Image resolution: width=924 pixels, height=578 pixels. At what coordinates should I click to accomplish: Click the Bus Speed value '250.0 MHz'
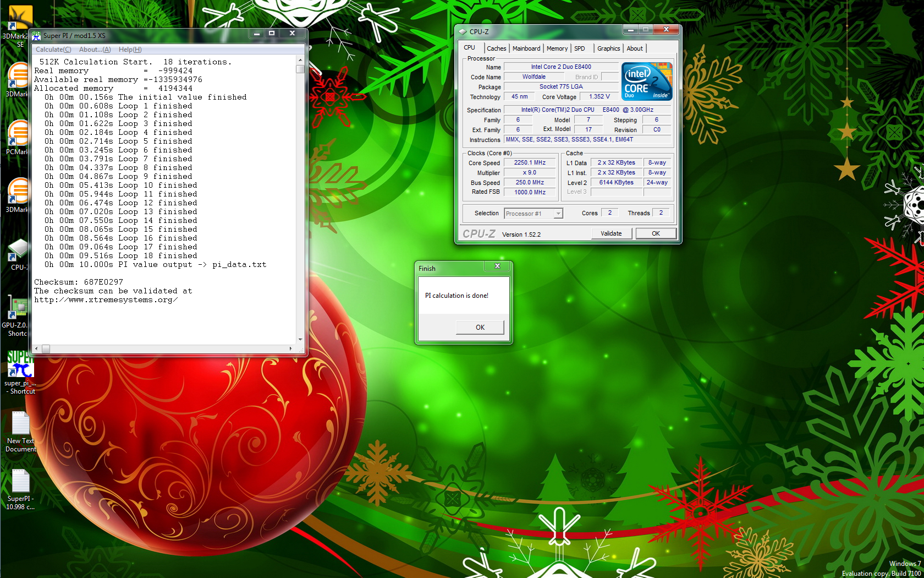click(x=530, y=183)
